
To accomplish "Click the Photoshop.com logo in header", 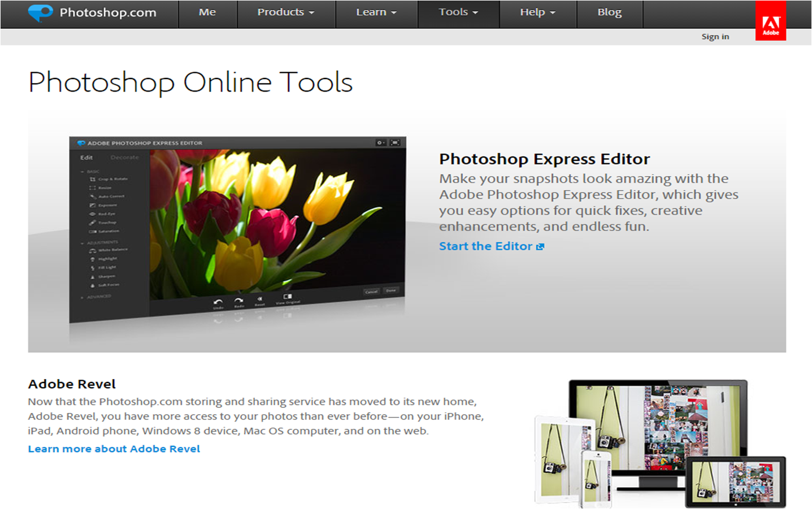I will [92, 12].
